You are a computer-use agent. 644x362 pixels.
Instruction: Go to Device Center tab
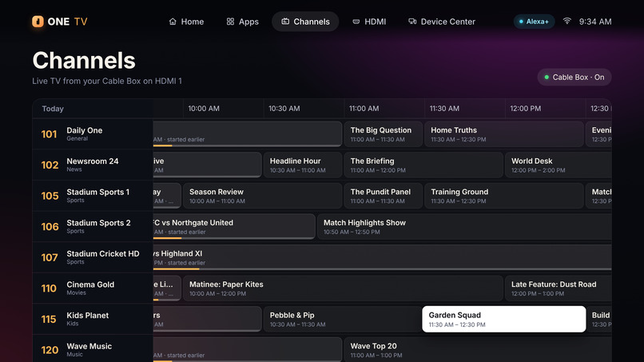point(442,22)
